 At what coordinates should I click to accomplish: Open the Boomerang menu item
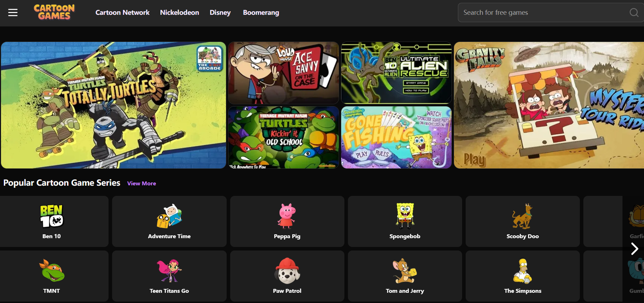tap(261, 13)
